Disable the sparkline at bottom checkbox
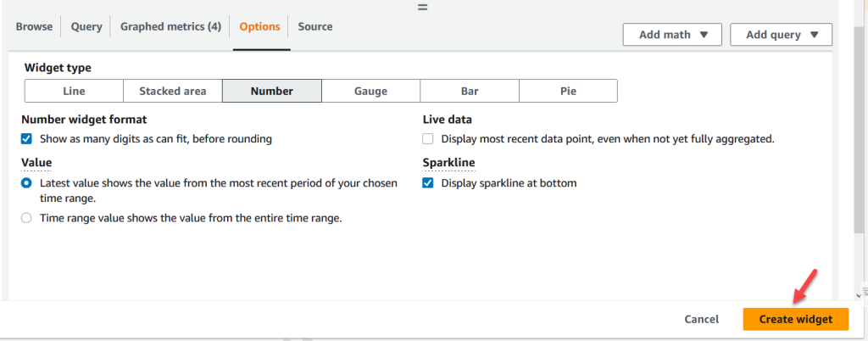Image resolution: width=868 pixels, height=341 pixels. [428, 183]
